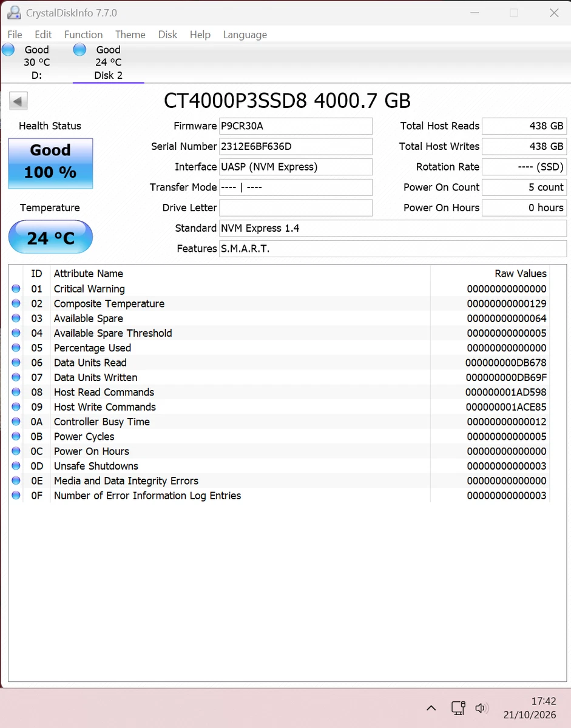This screenshot has width=571, height=728.
Task: Click the Standard field NVM Express 1.4
Action: [x=393, y=228]
